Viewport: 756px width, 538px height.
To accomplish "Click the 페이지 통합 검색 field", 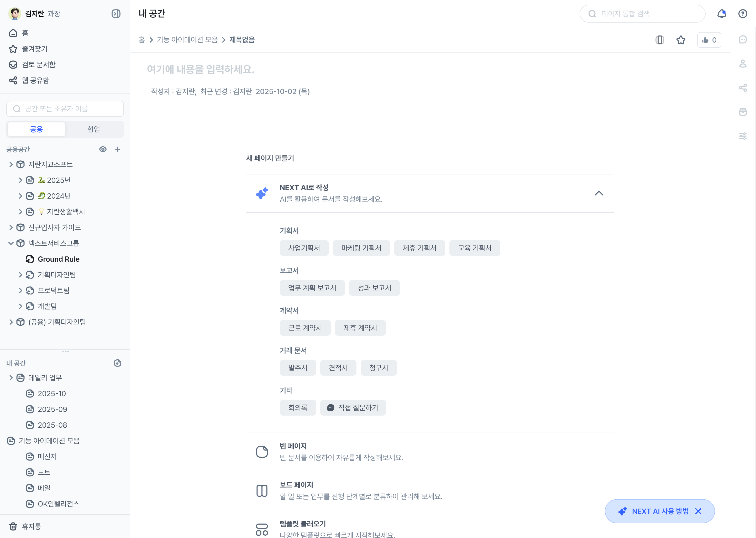I will pyautogui.click(x=642, y=14).
